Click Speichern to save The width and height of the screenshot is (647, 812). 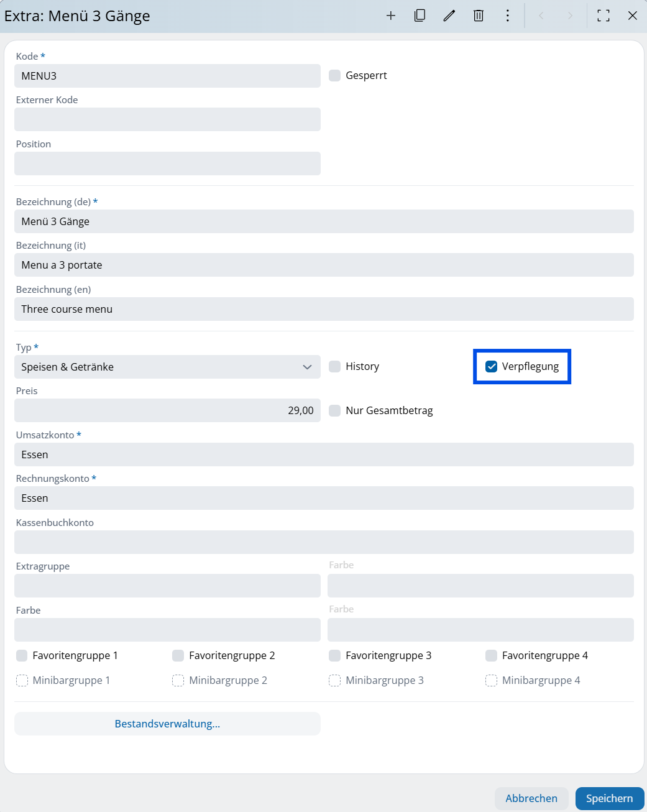(610, 798)
